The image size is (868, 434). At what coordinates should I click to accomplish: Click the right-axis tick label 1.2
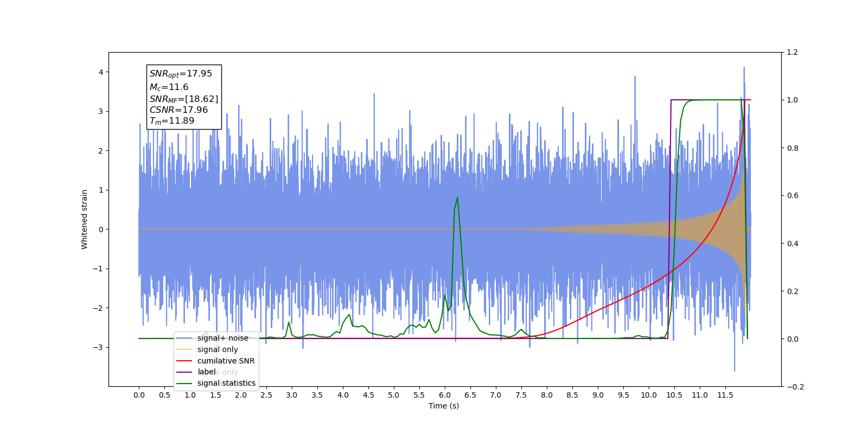[x=793, y=53]
